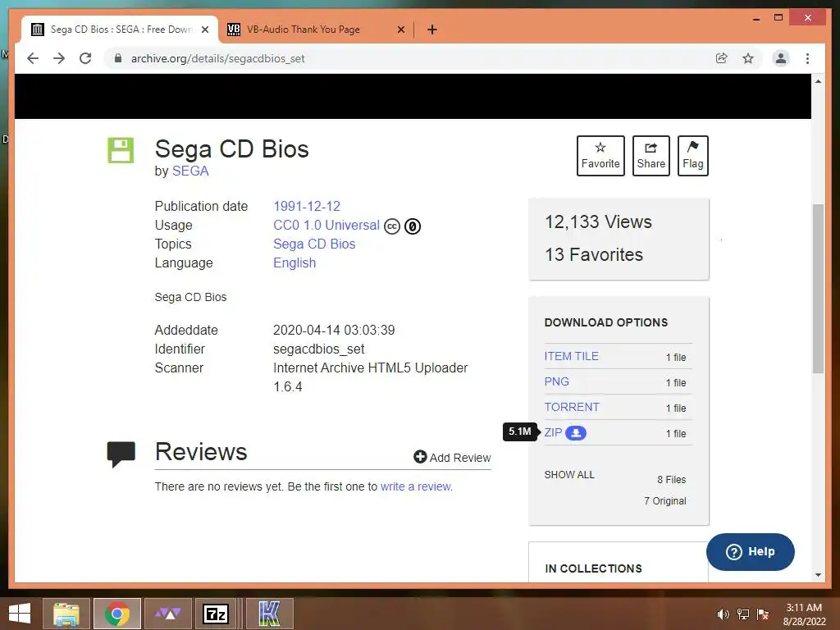Download the PNG file

[x=557, y=381]
